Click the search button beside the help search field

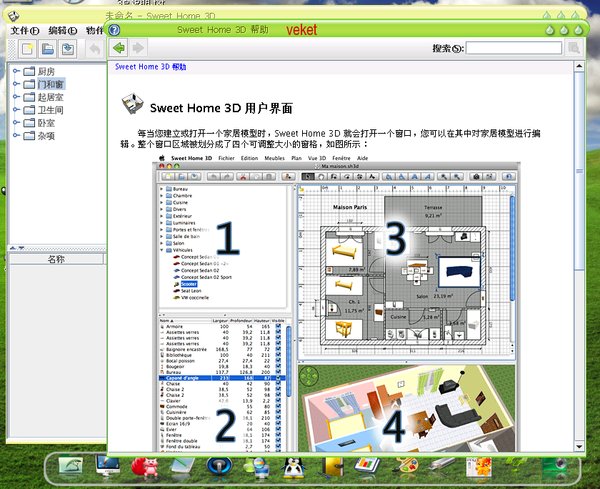pos(574,48)
